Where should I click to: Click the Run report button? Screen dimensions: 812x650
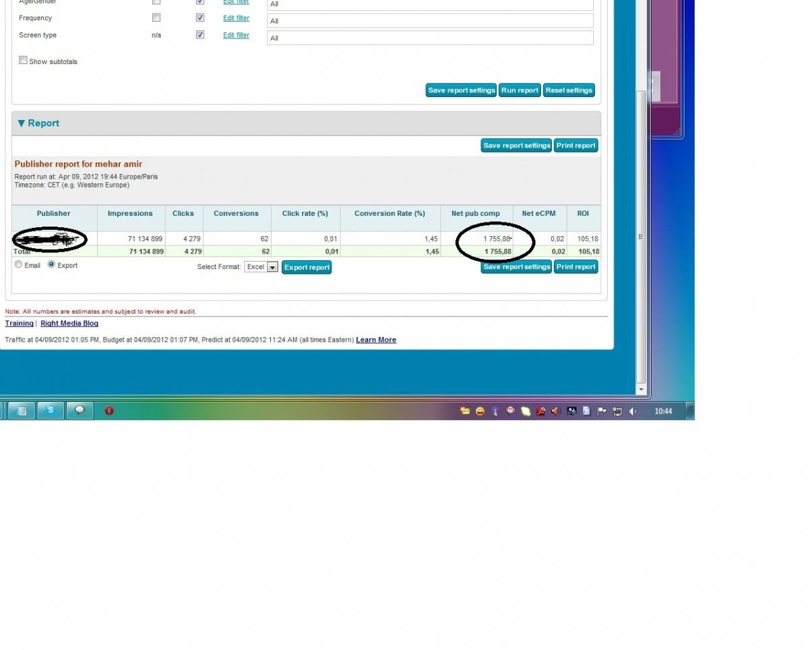(x=520, y=90)
